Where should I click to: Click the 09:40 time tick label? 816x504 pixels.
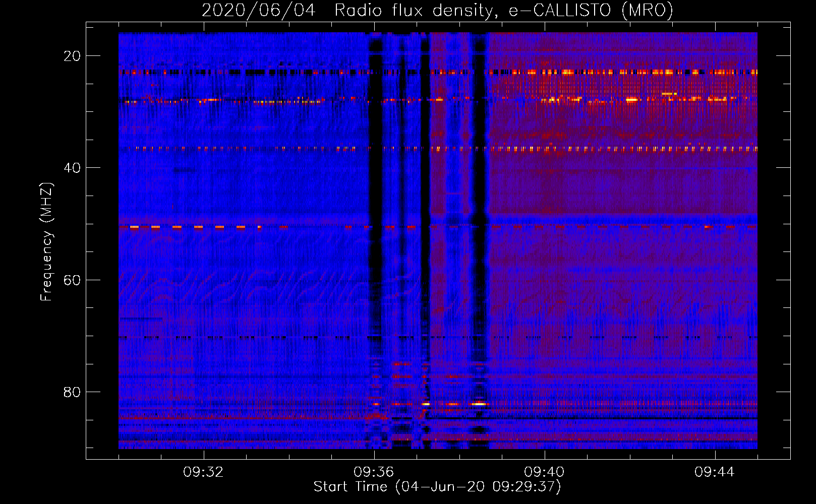click(x=544, y=472)
